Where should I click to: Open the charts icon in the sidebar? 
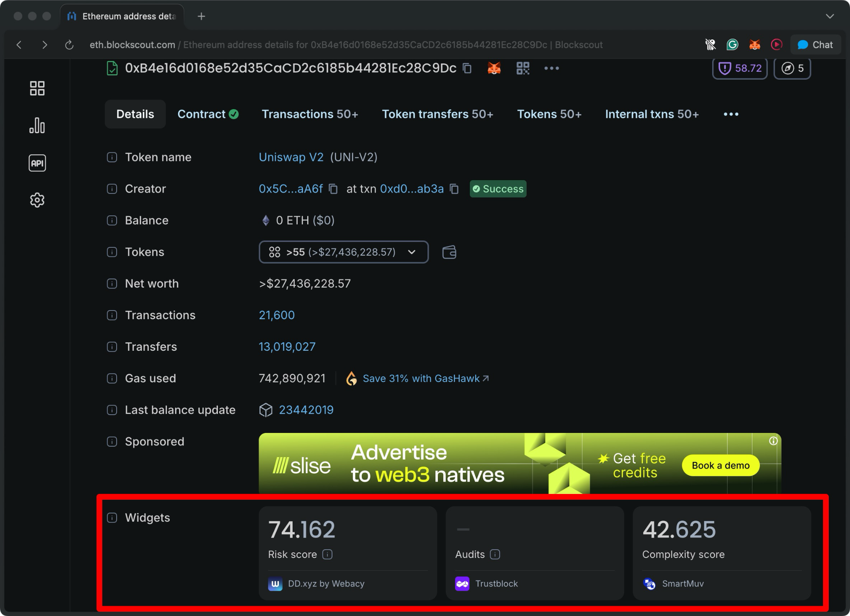coord(37,125)
